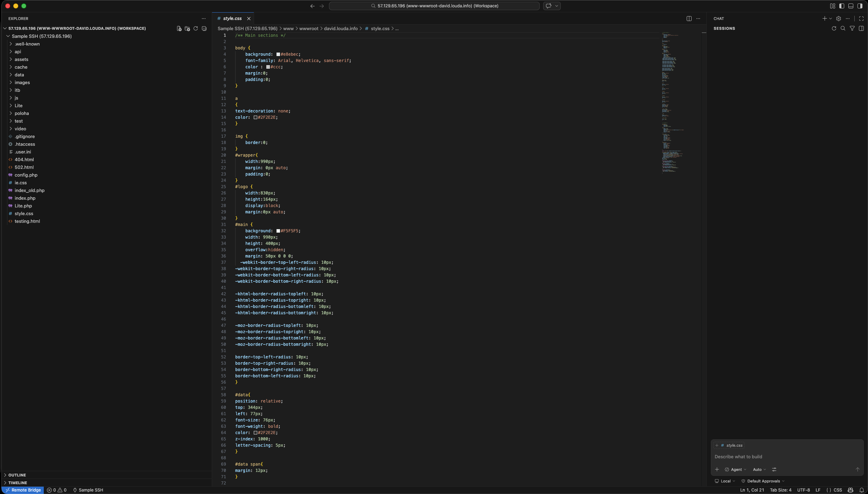Toggle the secondary sidebar visibility

pyautogui.click(x=860, y=6)
